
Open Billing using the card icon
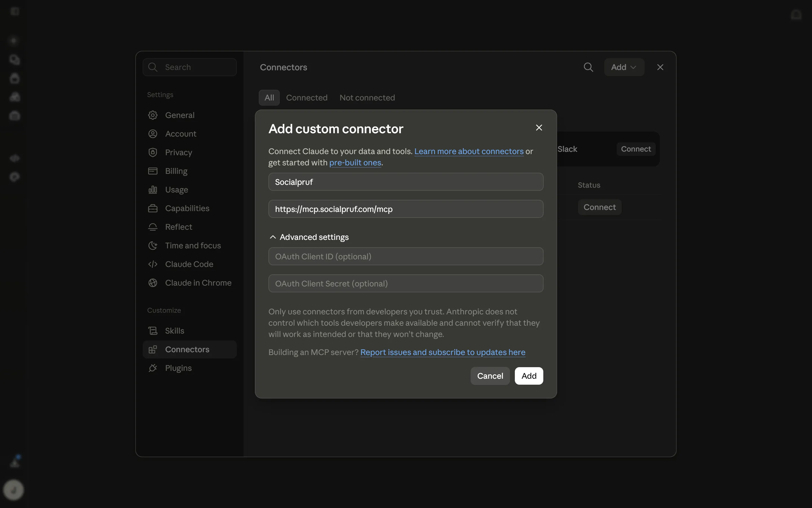click(x=153, y=171)
